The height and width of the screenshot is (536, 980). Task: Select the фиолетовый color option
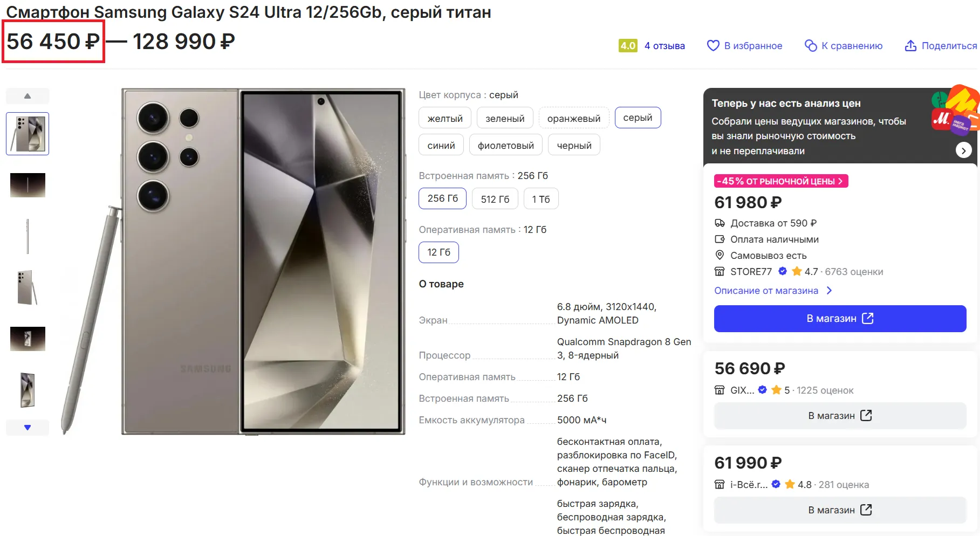(x=505, y=145)
